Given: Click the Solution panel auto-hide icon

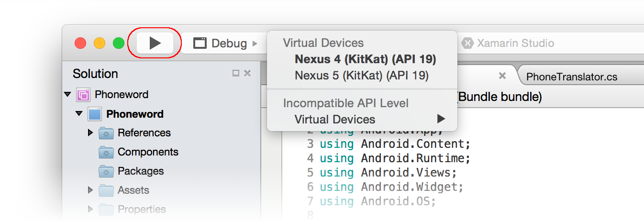Looking at the screenshot, I should click(x=236, y=73).
